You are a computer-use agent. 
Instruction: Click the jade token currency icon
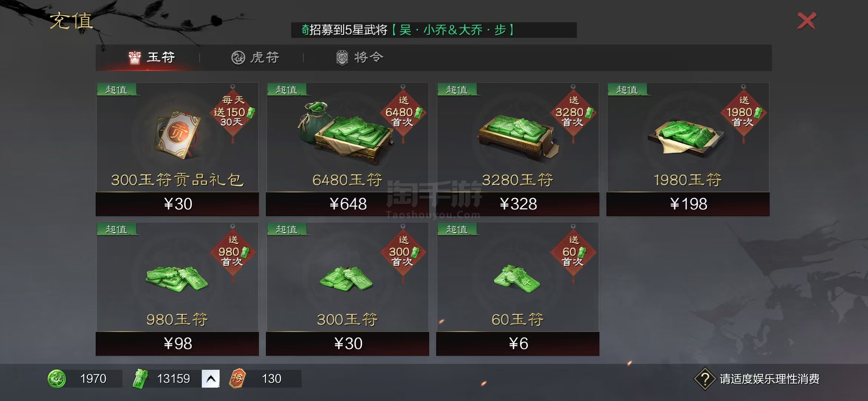(x=140, y=379)
